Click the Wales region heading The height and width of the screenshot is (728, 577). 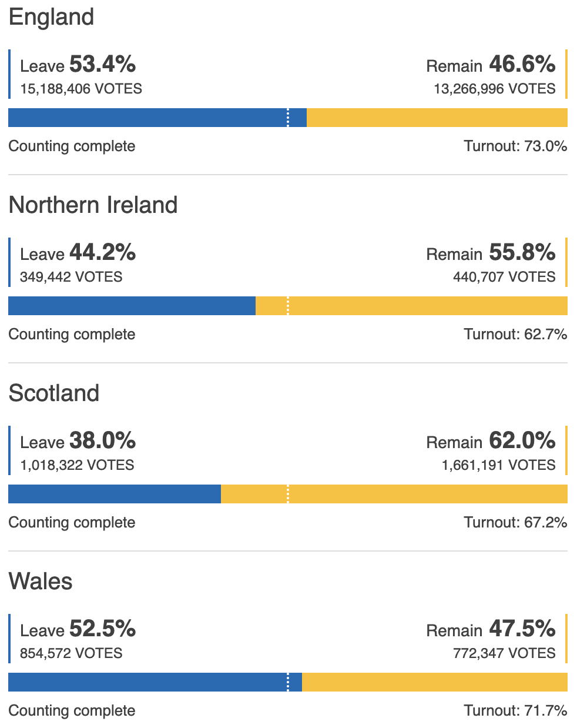[x=41, y=582]
